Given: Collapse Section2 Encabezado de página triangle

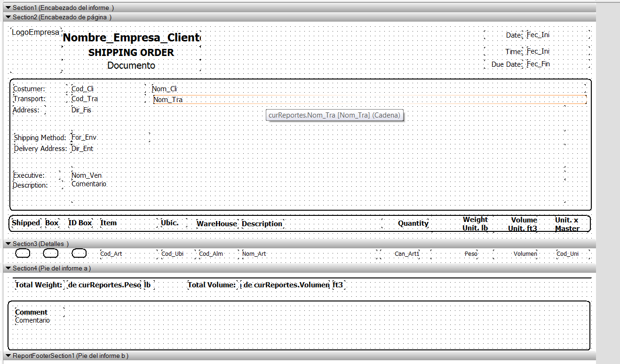Looking at the screenshot, I should (8, 17).
